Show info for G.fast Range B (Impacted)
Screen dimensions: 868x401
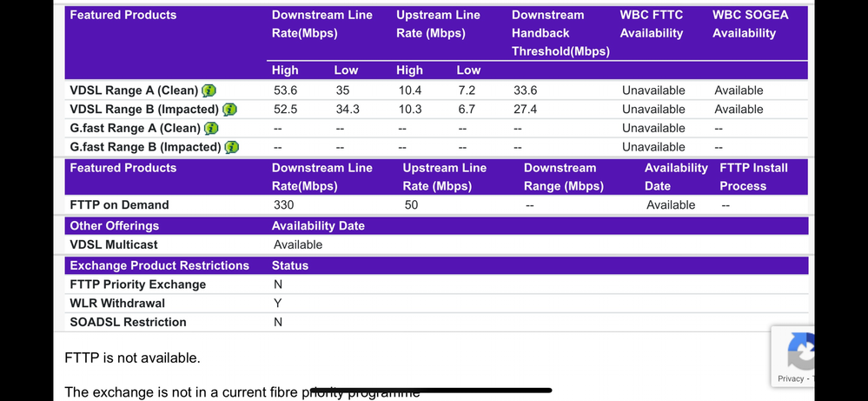pyautogui.click(x=231, y=147)
